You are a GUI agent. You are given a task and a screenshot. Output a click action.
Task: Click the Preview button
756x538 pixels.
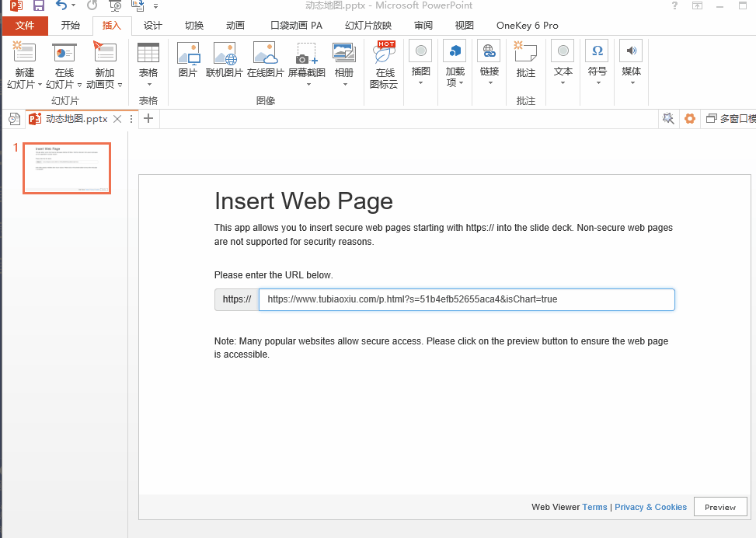click(x=719, y=507)
